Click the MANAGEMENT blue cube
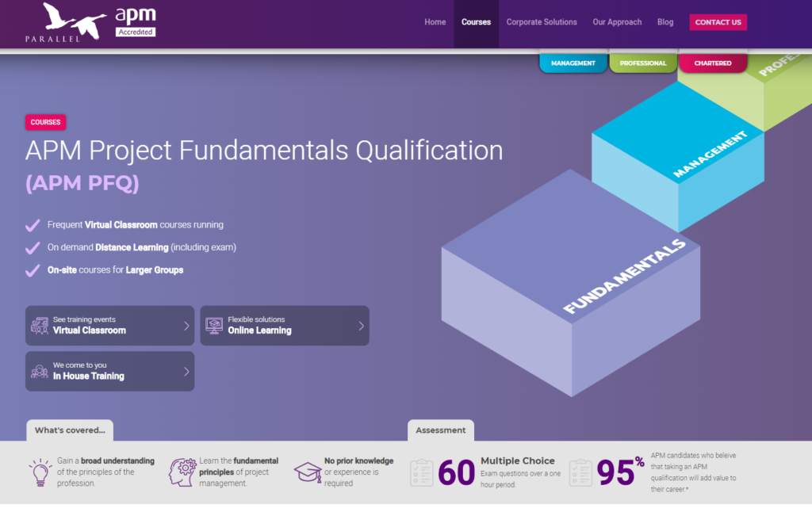Image resolution: width=812 pixels, height=512 pixels. point(678,157)
